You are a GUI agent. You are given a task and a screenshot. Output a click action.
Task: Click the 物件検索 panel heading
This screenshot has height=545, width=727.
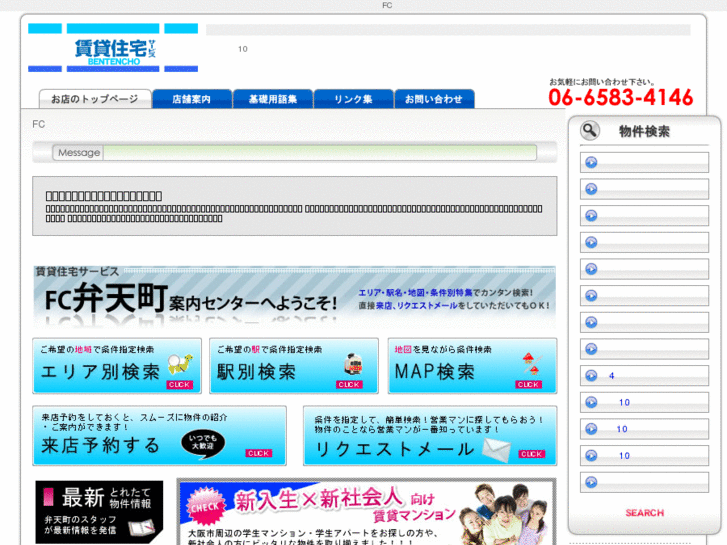tap(644, 131)
